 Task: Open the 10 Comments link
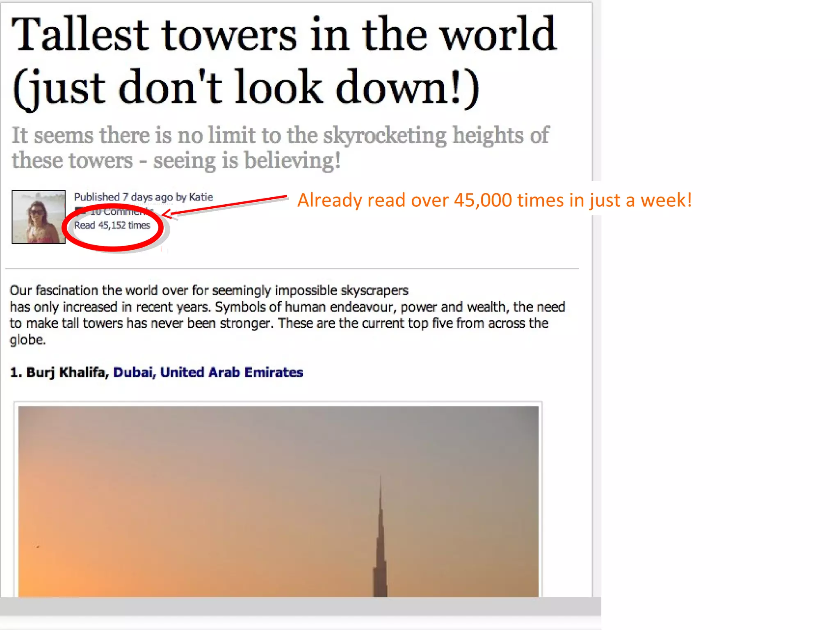point(115,212)
